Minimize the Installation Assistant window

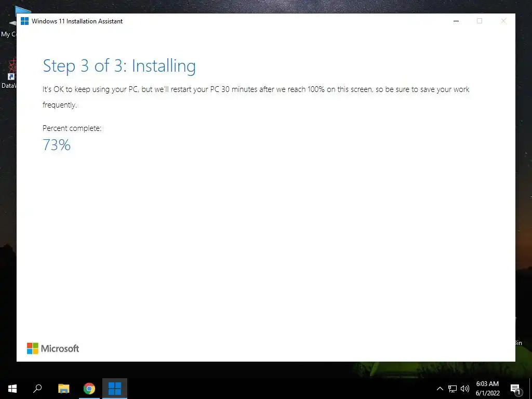(x=456, y=21)
